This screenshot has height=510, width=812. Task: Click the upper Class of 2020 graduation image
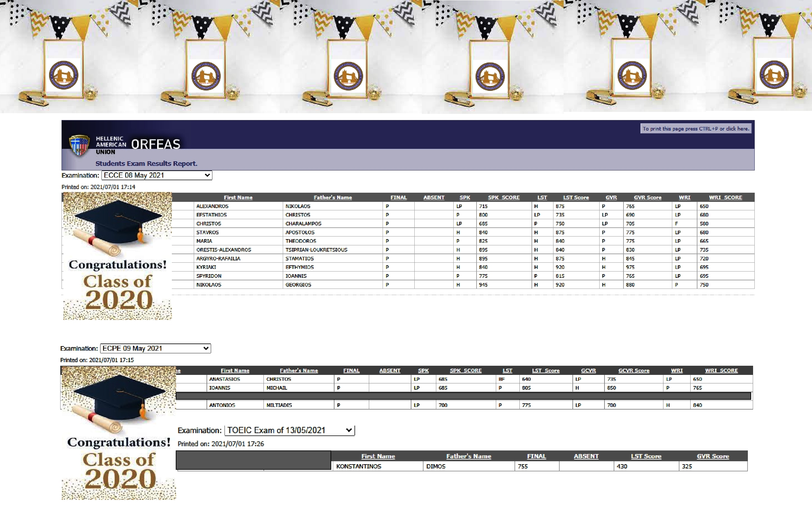tap(117, 256)
